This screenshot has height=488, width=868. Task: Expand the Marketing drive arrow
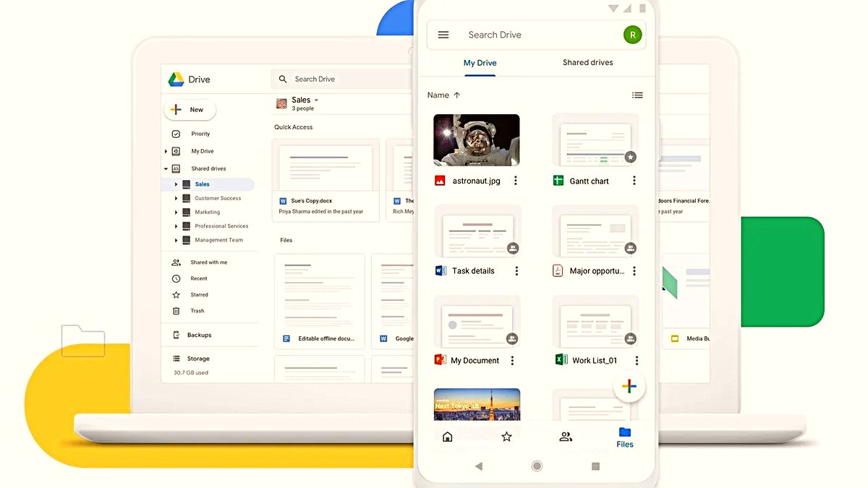tap(176, 212)
